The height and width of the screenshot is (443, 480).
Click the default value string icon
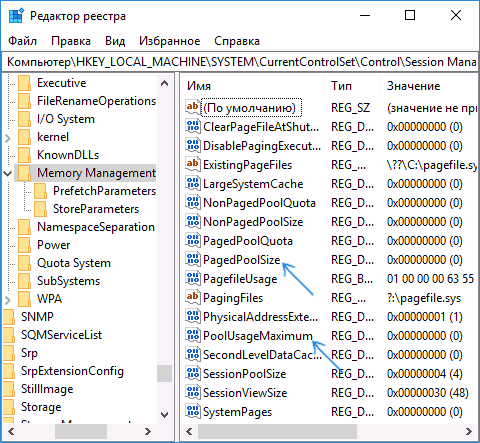(193, 108)
